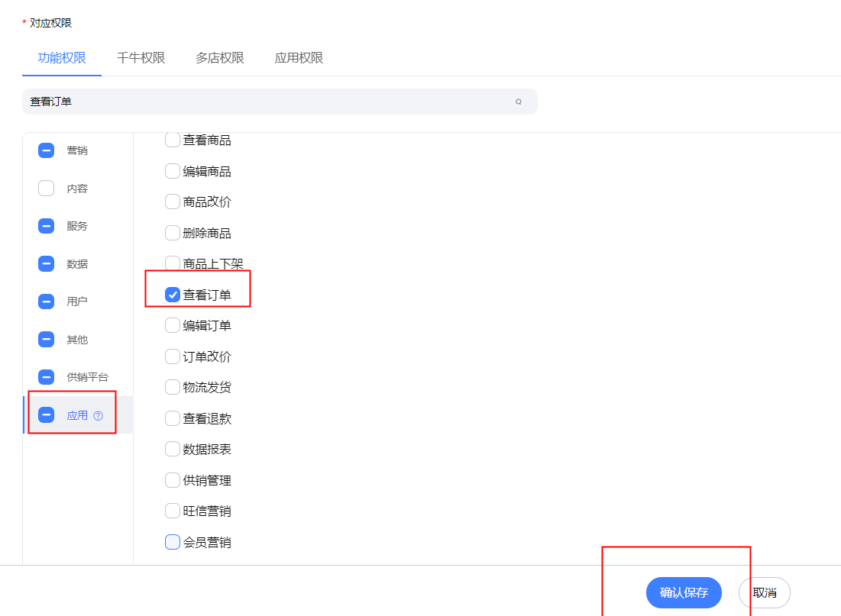This screenshot has height=616, width=841.
Task: Click the help icon beside 应用
Action: tap(98, 415)
